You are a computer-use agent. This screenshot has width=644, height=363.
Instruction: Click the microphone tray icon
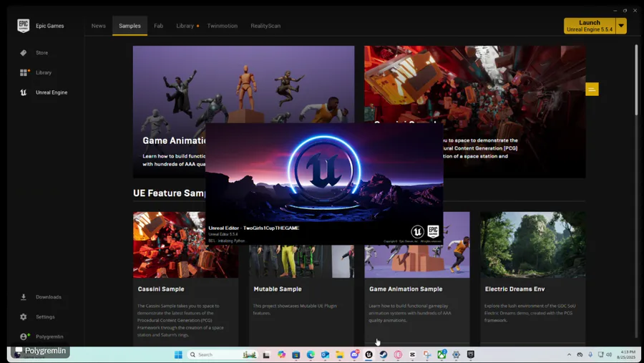[590, 354]
